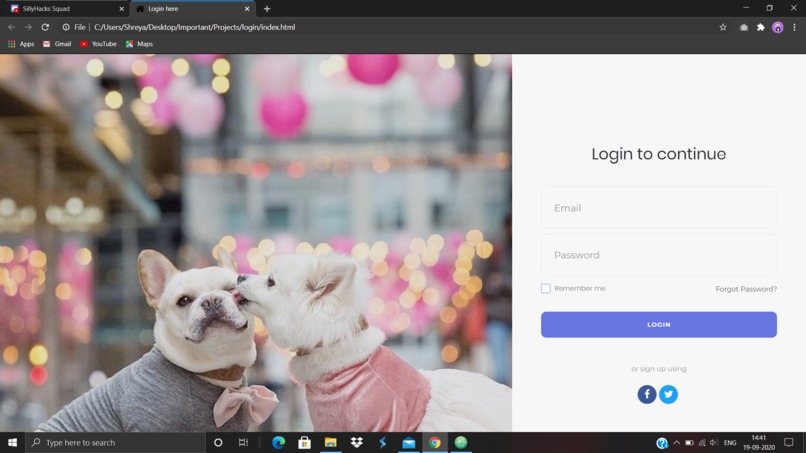
Task: Focus the Email input field
Action: (x=658, y=208)
